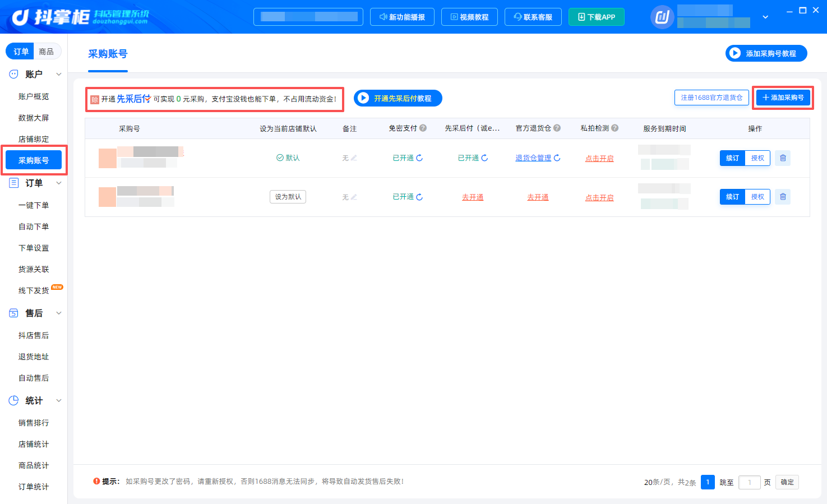827x504 pixels.
Task: Switch to the 商品 tab
Action: 47,52
